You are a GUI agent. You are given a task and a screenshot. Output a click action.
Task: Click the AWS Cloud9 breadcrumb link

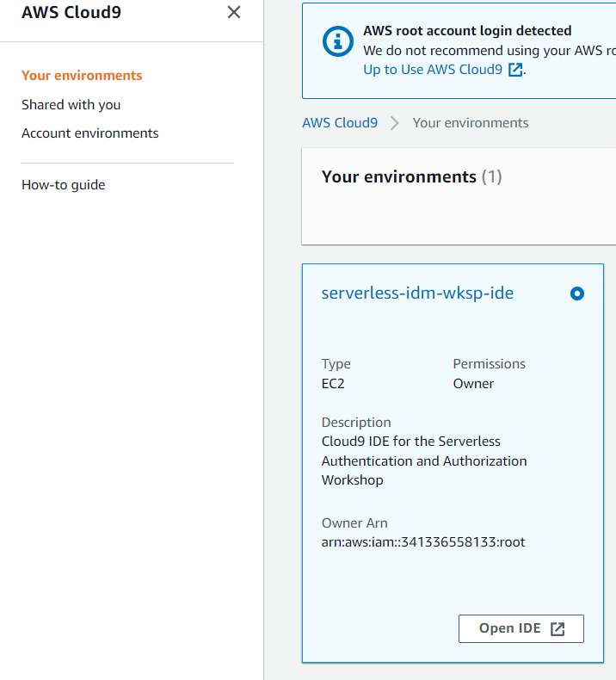pos(340,123)
